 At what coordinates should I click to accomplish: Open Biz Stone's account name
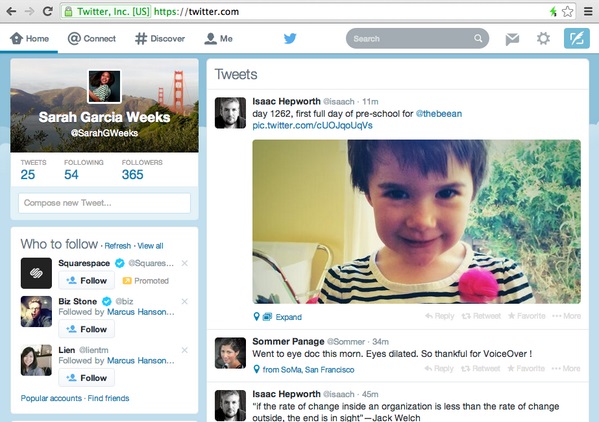point(78,301)
